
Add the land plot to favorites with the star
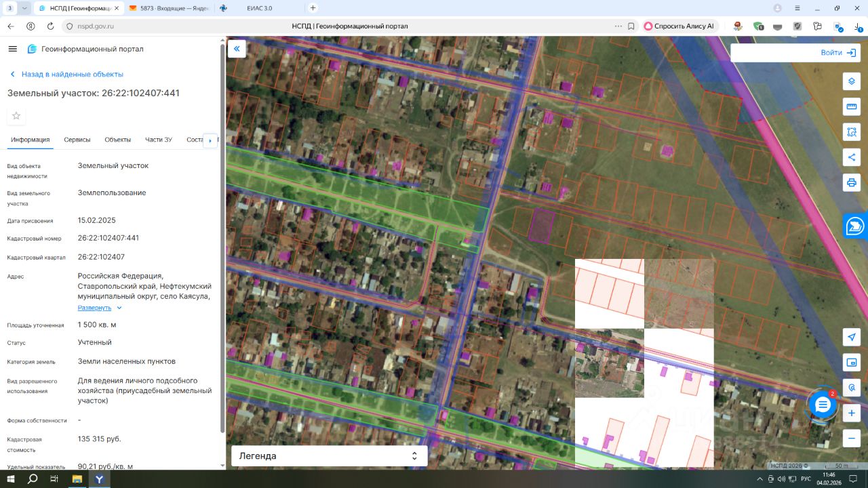(x=16, y=116)
